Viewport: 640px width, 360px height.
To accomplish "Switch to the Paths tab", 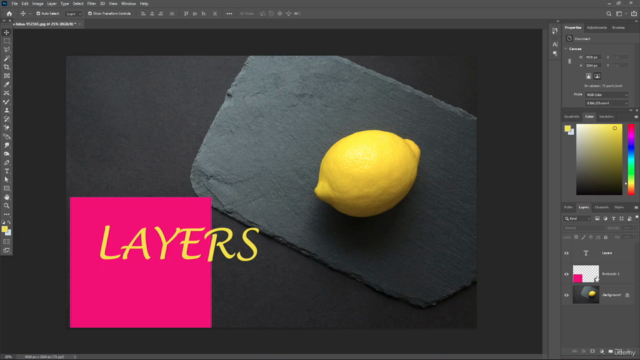I will (x=569, y=207).
